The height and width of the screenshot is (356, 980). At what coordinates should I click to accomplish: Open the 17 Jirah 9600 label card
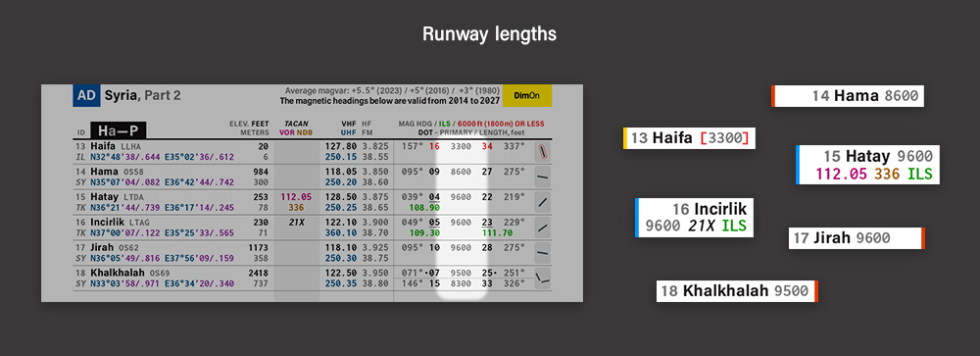857,237
